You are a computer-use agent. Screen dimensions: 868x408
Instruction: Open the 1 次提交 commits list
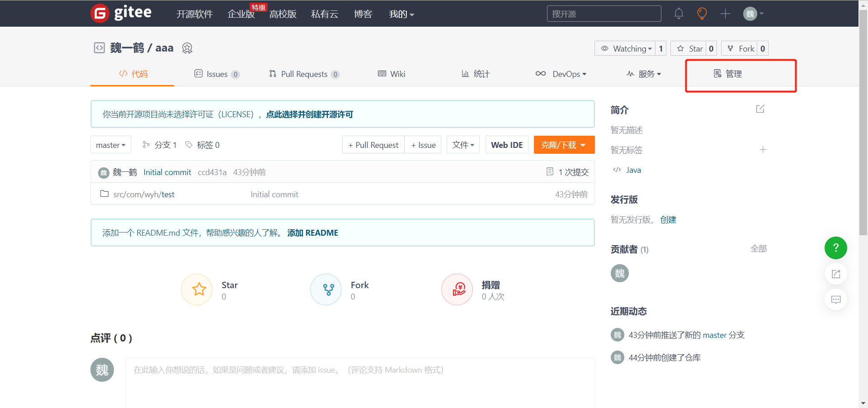coord(568,172)
